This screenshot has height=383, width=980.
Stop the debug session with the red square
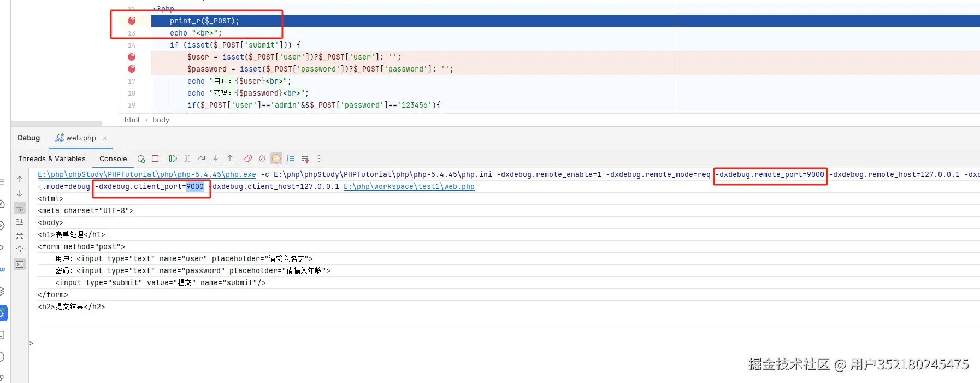pyautogui.click(x=155, y=159)
